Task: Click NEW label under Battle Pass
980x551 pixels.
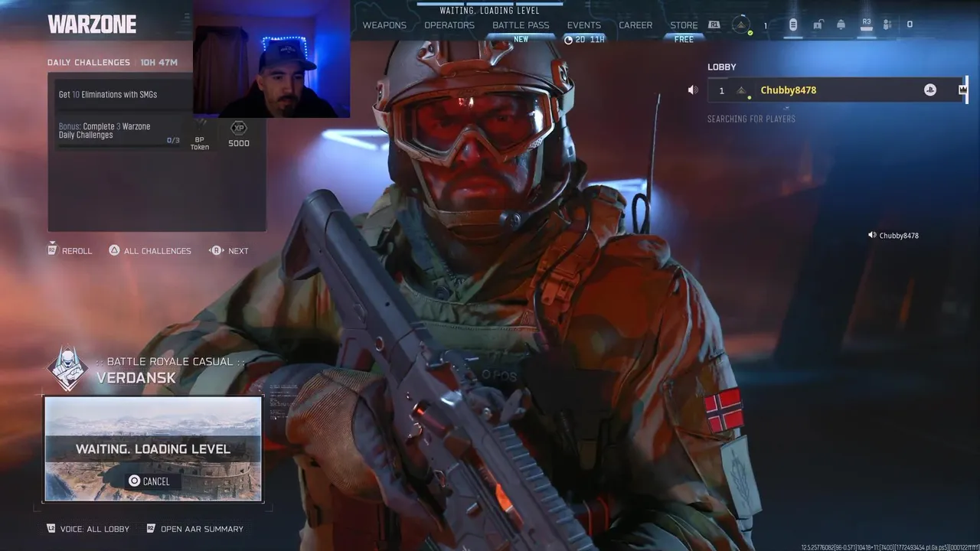Action: (x=521, y=39)
